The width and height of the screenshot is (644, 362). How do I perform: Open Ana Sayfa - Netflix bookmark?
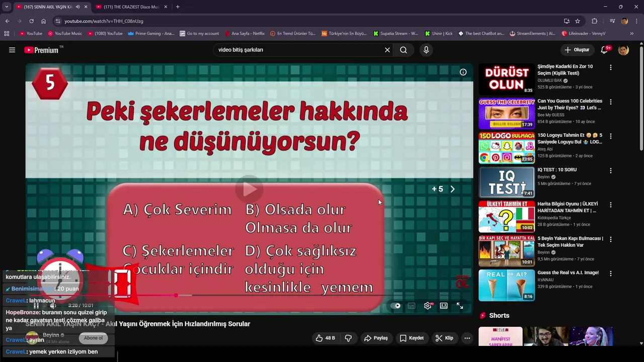(244, 34)
